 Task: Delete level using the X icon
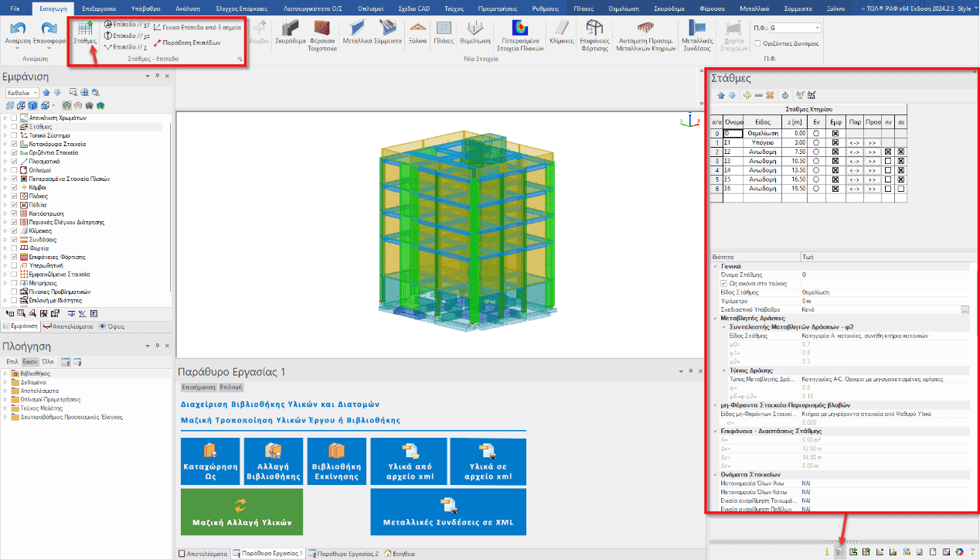pos(770,95)
